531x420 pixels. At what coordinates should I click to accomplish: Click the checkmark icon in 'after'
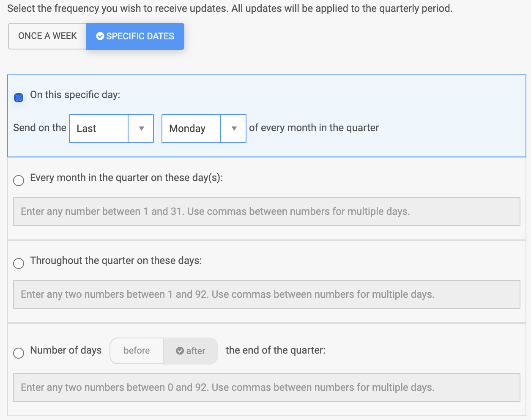[180, 351]
